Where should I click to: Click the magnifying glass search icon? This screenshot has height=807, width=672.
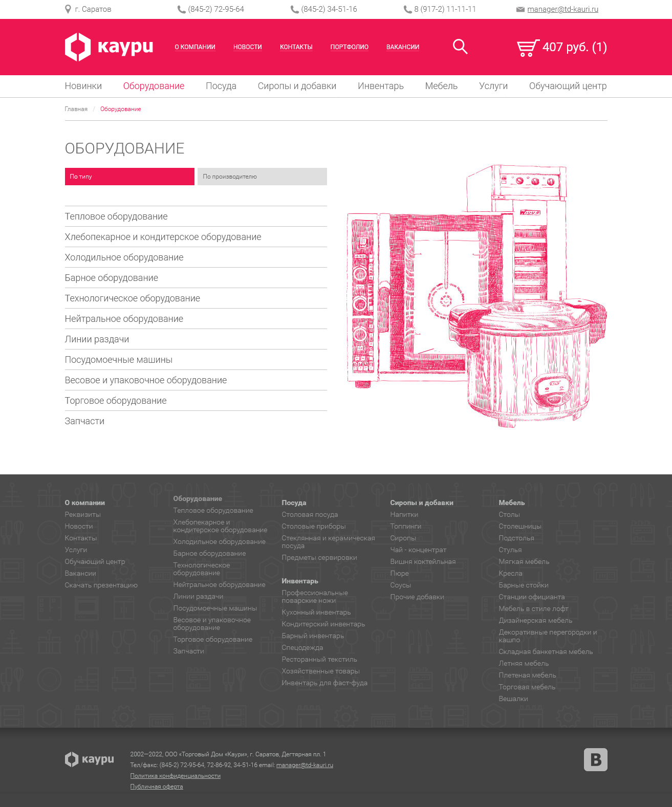click(x=460, y=47)
